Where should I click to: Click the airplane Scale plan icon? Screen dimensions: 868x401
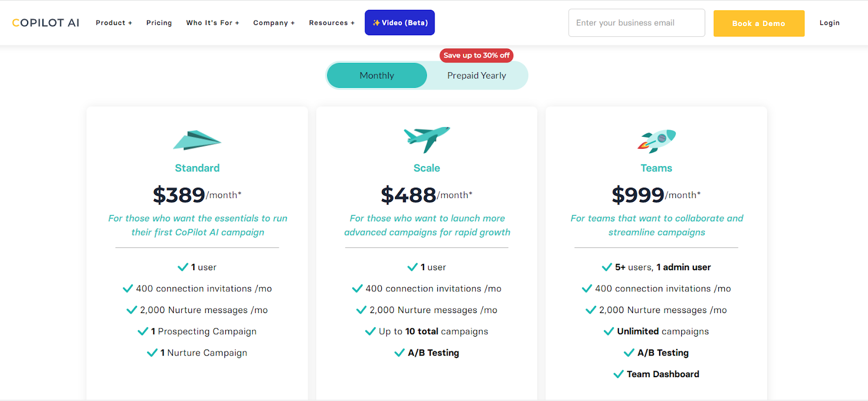click(x=427, y=139)
